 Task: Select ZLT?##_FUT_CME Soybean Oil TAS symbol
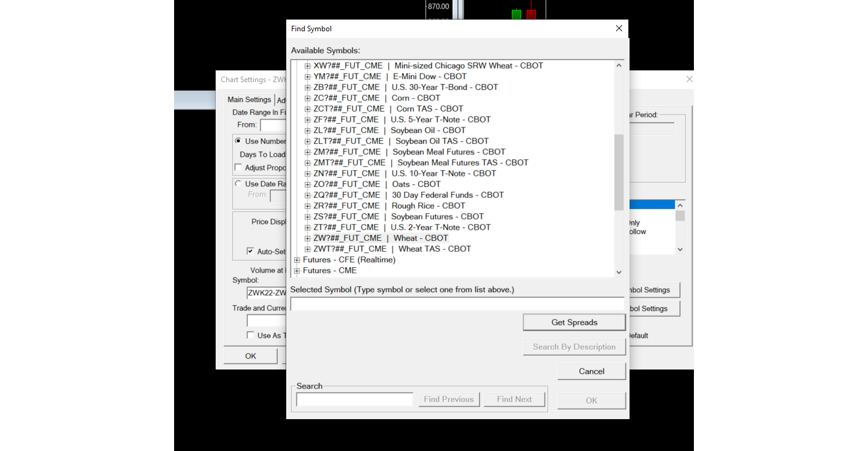[401, 141]
